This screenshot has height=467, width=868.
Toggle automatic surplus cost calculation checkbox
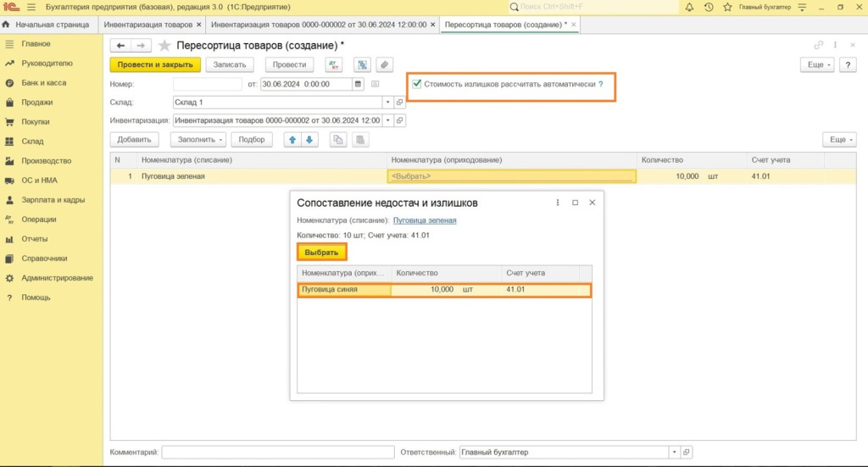pos(417,84)
